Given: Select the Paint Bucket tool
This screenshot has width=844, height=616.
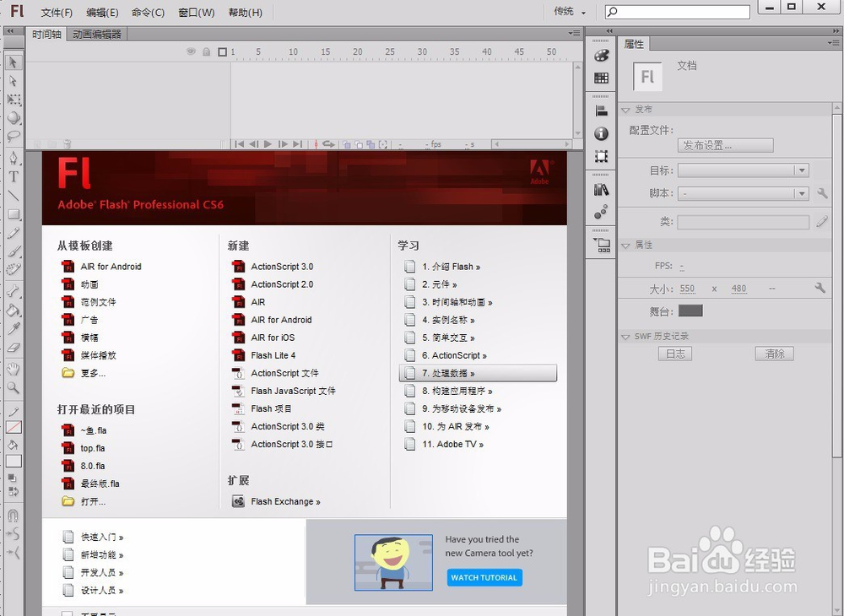Looking at the screenshot, I should pos(14,310).
